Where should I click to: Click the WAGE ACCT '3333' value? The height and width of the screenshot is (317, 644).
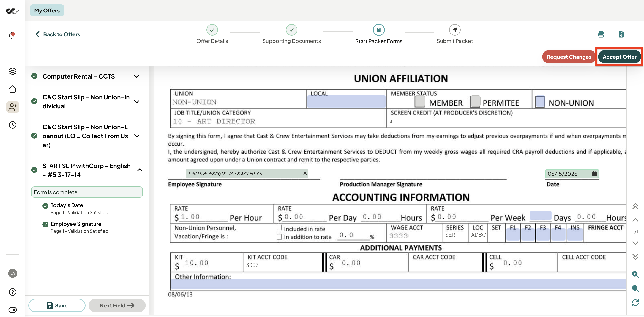(399, 236)
